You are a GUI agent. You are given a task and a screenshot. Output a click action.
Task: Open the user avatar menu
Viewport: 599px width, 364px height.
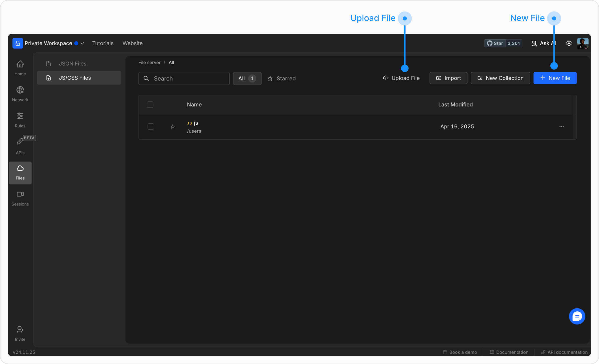[583, 43]
